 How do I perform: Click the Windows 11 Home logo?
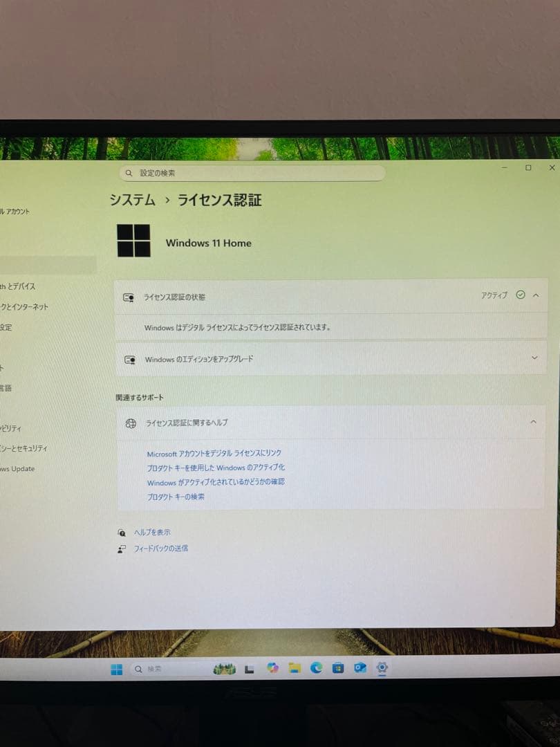tap(134, 241)
